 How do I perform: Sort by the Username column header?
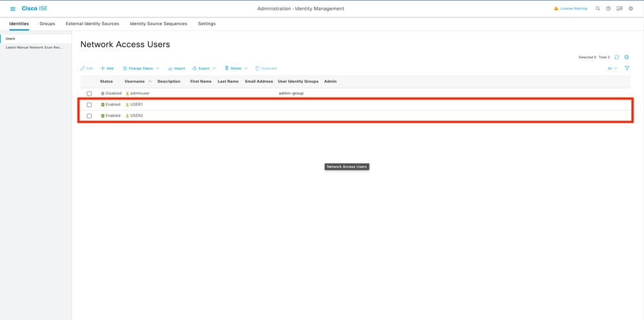pyautogui.click(x=135, y=81)
